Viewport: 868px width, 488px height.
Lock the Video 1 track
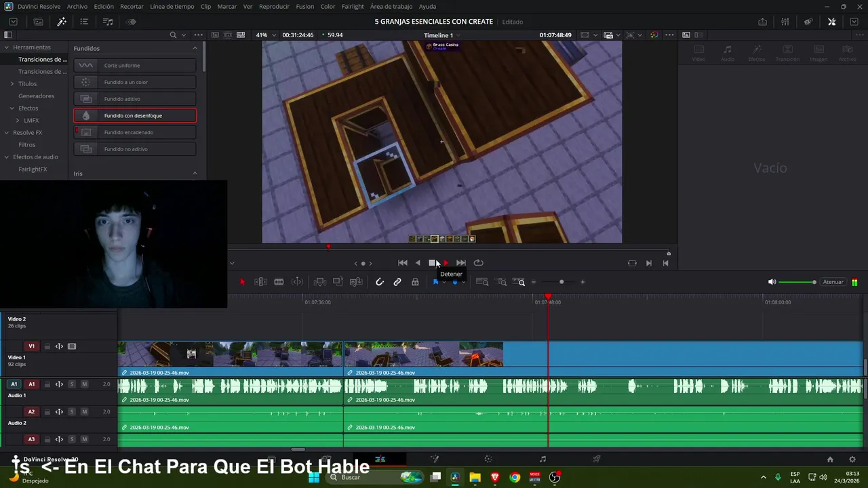[47, 346]
